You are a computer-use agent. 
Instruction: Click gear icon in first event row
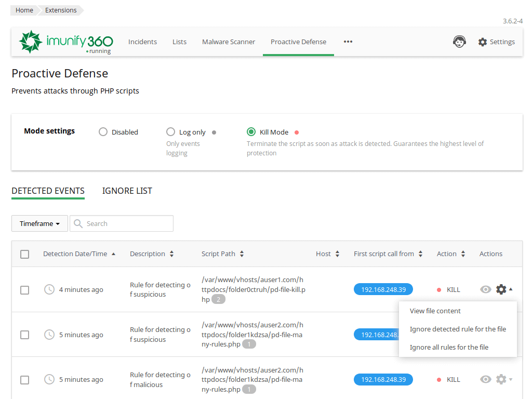tap(501, 289)
